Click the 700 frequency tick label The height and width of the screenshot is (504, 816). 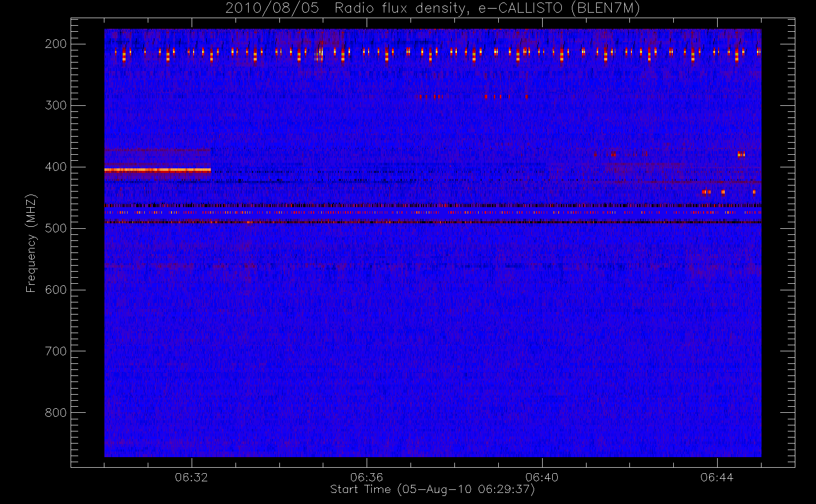56,351
